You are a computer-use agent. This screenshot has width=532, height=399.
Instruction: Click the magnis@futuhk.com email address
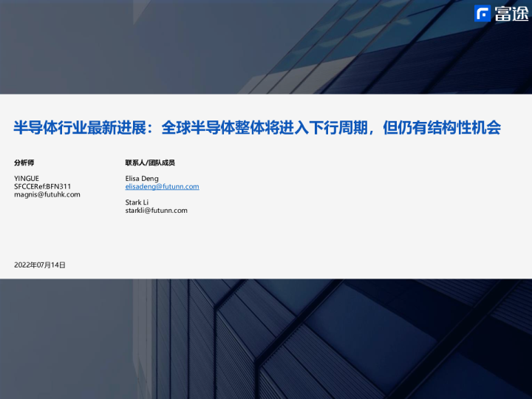pyautogui.click(x=47, y=194)
